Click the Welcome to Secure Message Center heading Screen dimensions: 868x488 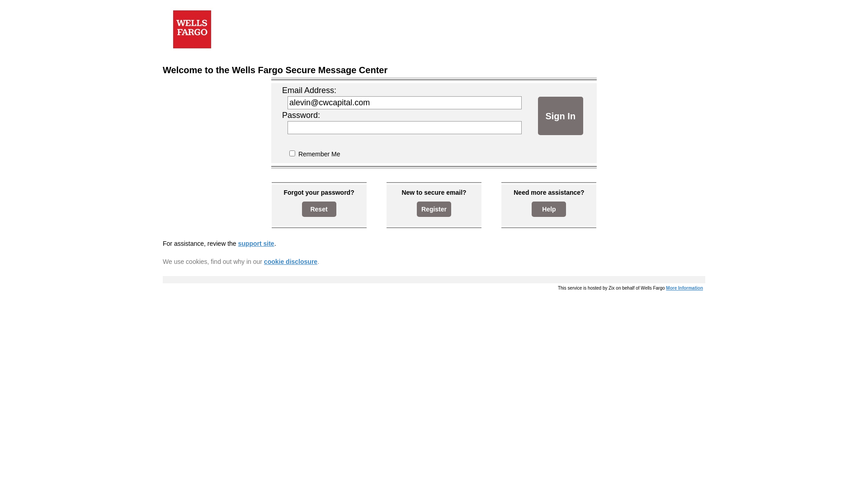pyautogui.click(x=275, y=70)
